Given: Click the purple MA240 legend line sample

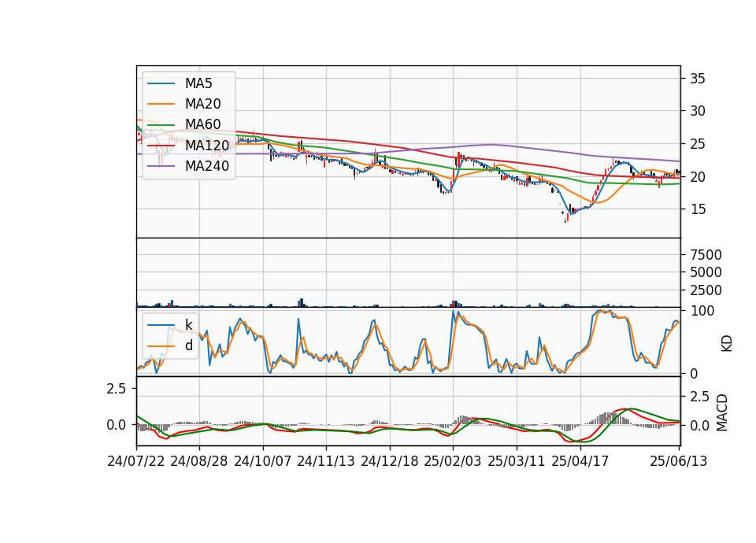Looking at the screenshot, I should 161,166.
